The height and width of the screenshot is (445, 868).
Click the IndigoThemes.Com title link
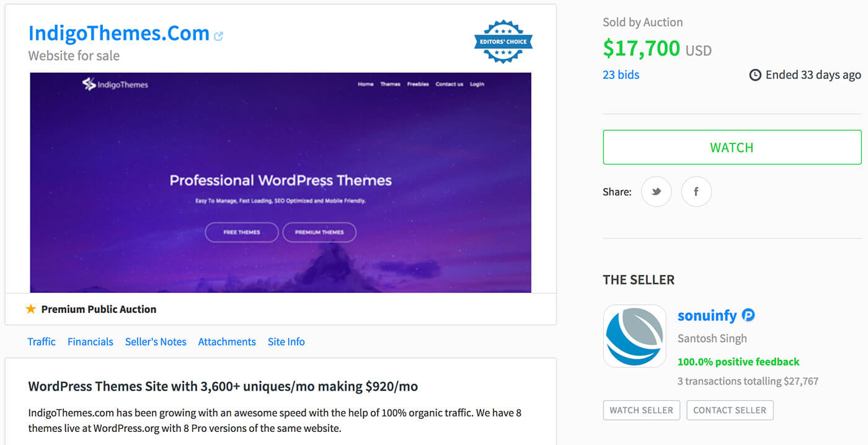point(119,33)
